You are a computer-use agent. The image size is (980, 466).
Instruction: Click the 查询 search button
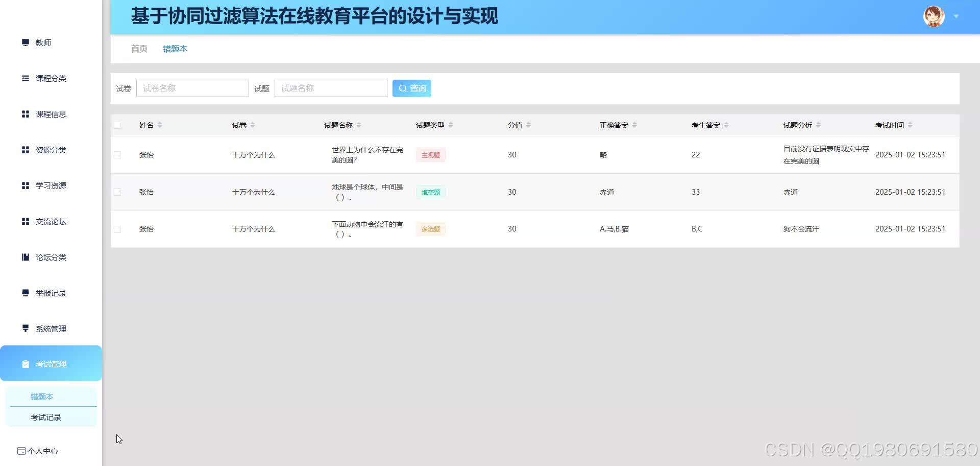click(411, 88)
